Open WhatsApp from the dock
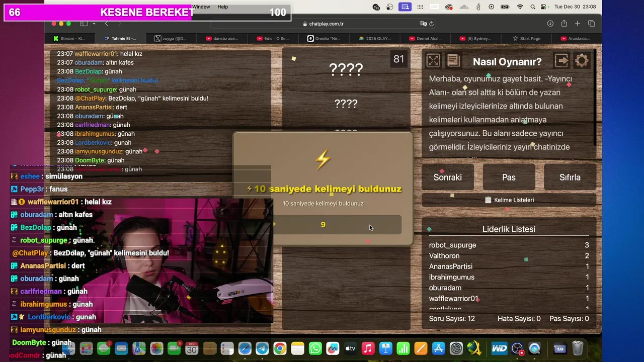Viewport: 644px width, 362px height. pos(315,348)
